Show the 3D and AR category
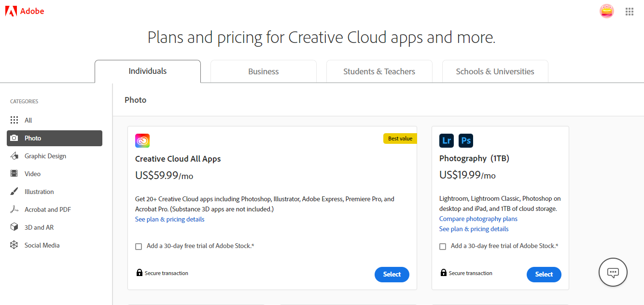 click(55, 227)
